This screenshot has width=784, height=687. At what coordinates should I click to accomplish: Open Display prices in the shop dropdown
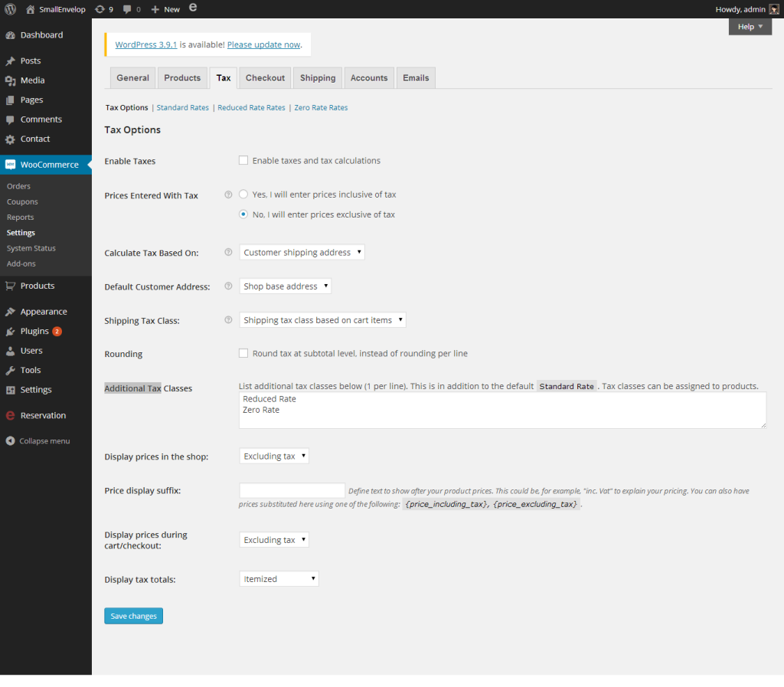(x=274, y=456)
